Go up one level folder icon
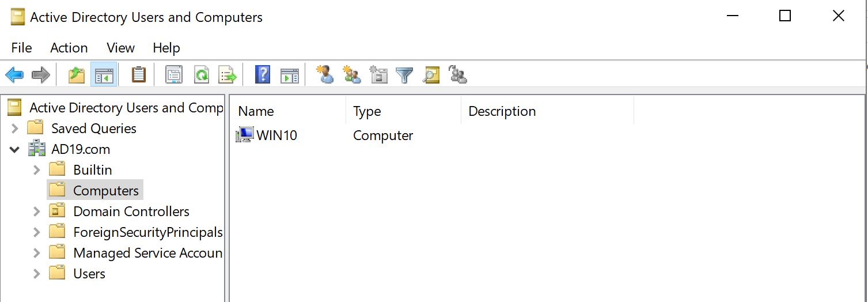This screenshot has height=302, width=868. [77, 74]
